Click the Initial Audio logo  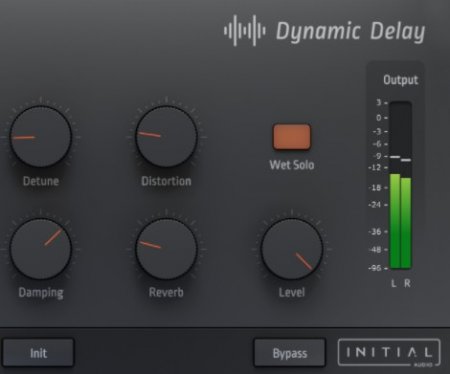click(x=389, y=353)
